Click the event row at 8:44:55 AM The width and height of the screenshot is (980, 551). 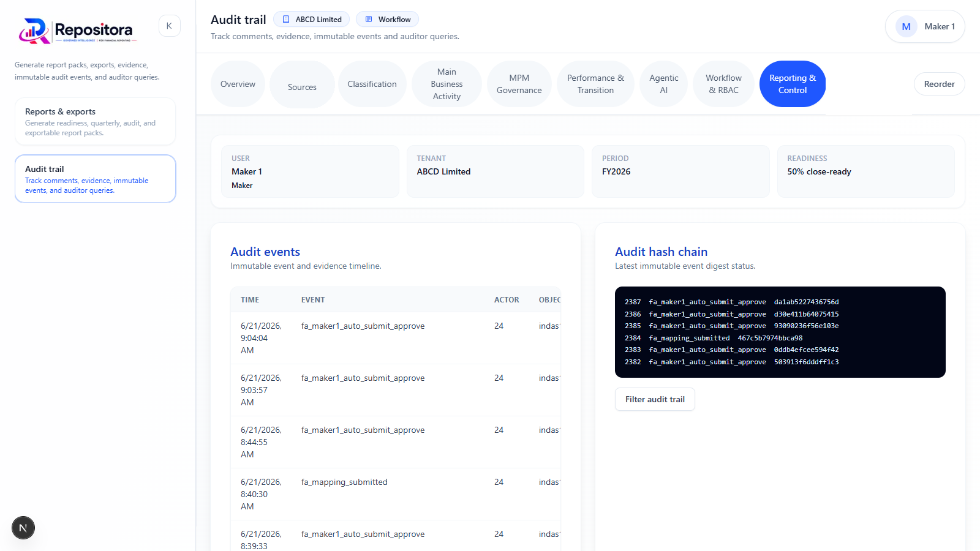click(396, 442)
